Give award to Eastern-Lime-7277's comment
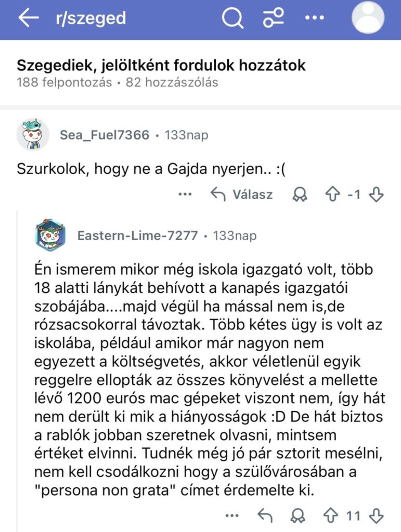The width and height of the screenshot is (401, 532). (x=298, y=516)
